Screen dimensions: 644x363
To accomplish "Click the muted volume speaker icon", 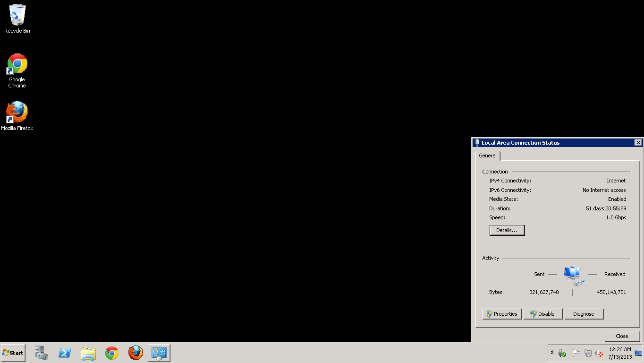I will point(599,353).
